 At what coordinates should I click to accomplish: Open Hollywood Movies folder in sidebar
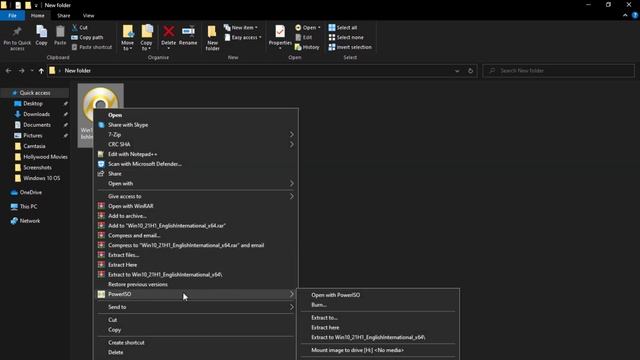tap(45, 157)
